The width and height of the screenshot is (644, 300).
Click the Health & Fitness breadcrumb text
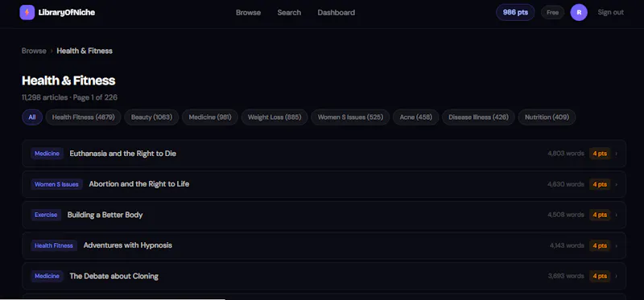tap(85, 51)
